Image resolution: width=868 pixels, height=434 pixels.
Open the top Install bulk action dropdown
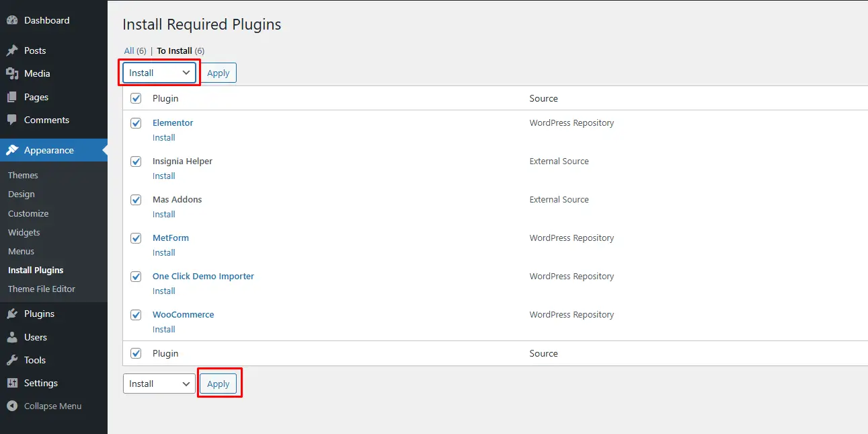click(159, 73)
